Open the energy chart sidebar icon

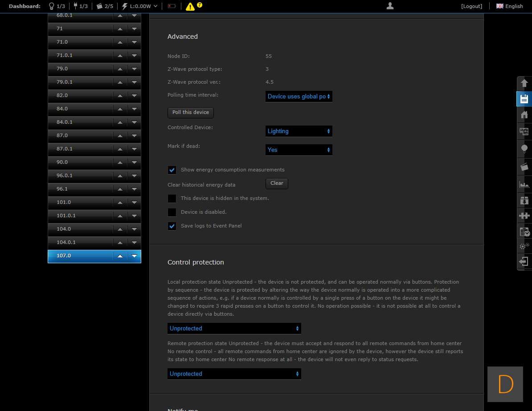(x=524, y=184)
